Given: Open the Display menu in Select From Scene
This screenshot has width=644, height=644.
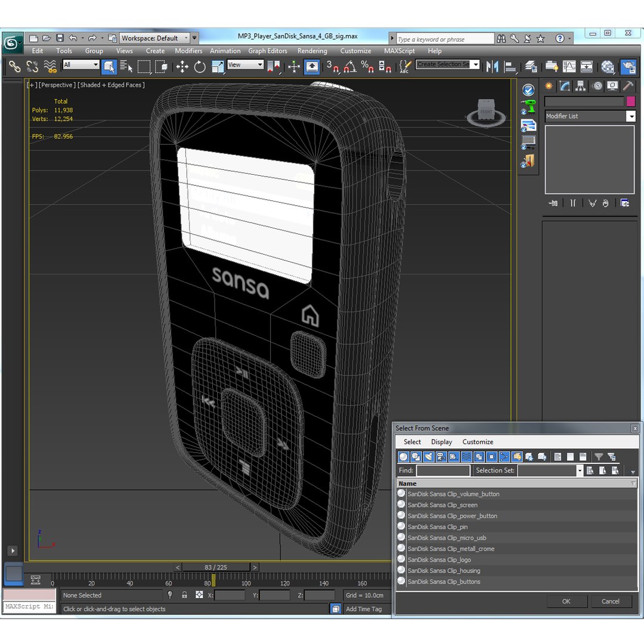Looking at the screenshot, I should click(x=441, y=442).
